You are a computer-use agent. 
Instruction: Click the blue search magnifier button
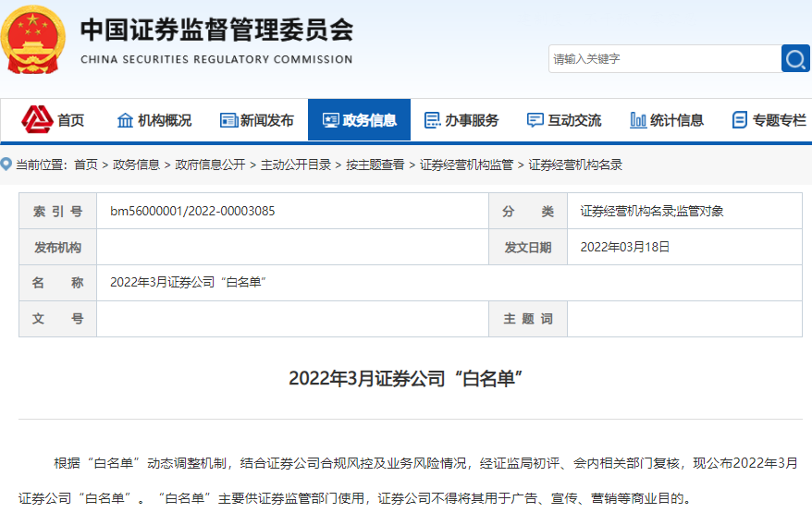pyautogui.click(x=795, y=58)
